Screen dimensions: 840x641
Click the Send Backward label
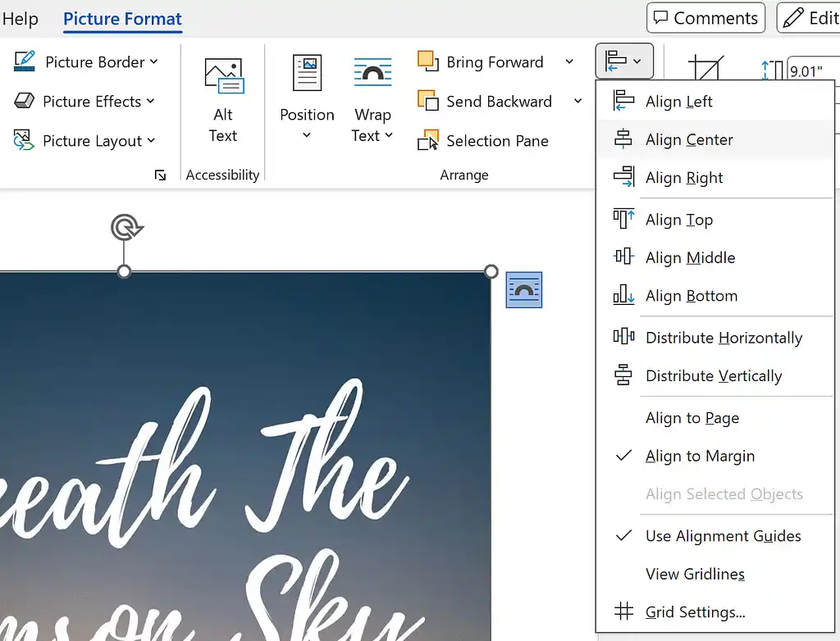pyautogui.click(x=499, y=101)
